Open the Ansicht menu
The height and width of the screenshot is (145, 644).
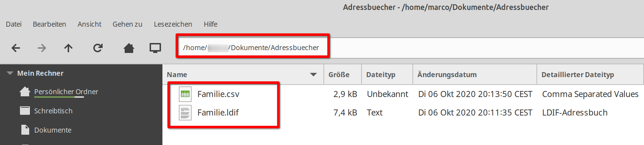pyautogui.click(x=89, y=24)
